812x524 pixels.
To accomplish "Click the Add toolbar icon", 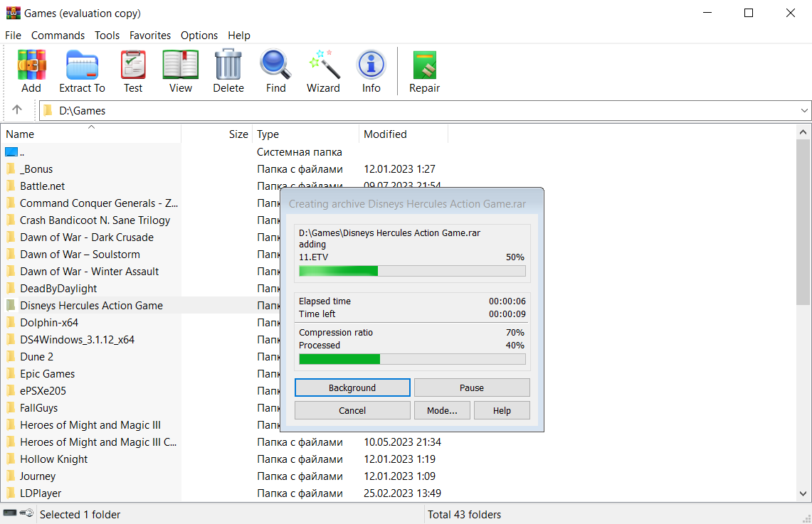I will pos(31,65).
